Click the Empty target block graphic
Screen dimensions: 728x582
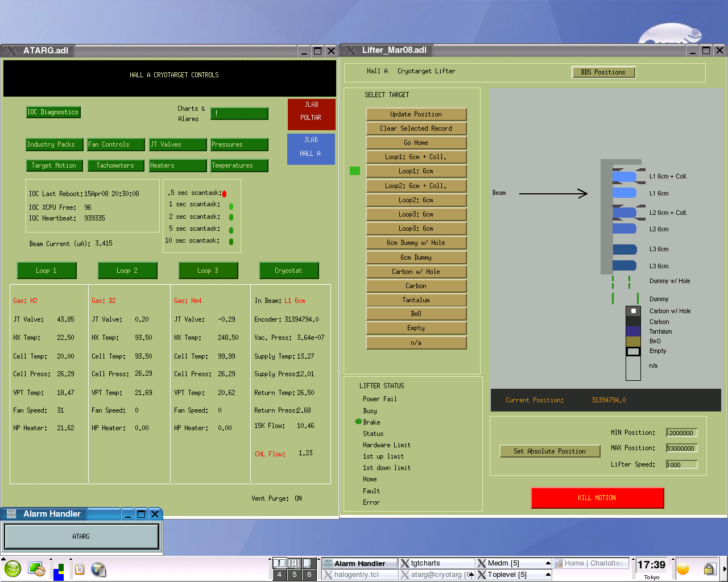pos(633,352)
